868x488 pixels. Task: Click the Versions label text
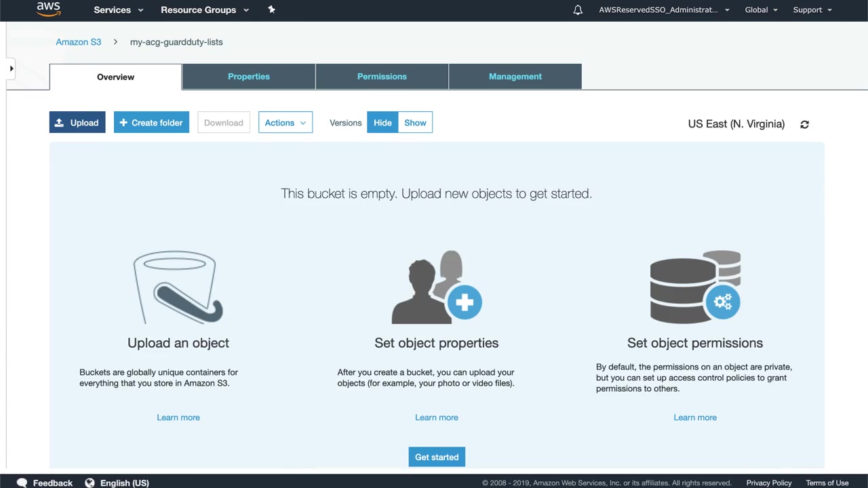pos(346,123)
